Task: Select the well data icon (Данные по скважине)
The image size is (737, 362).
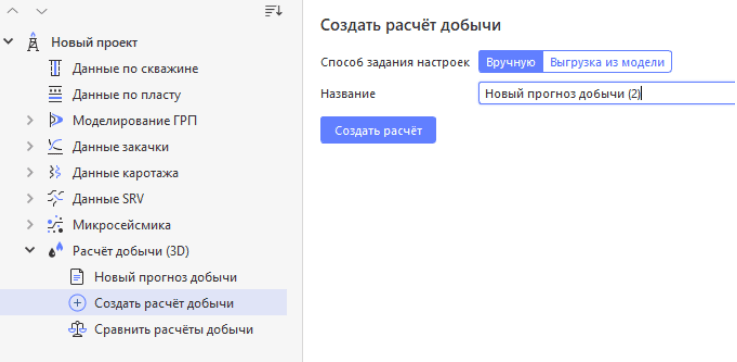Action: (55, 69)
